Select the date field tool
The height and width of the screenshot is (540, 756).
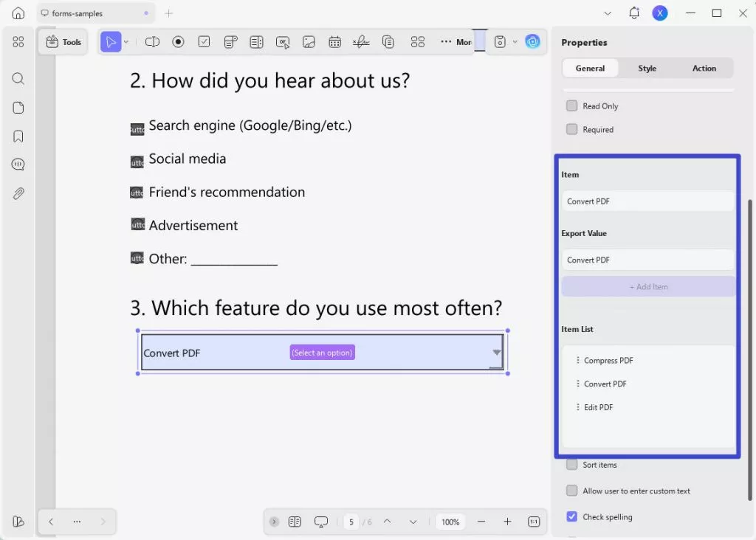(x=334, y=42)
